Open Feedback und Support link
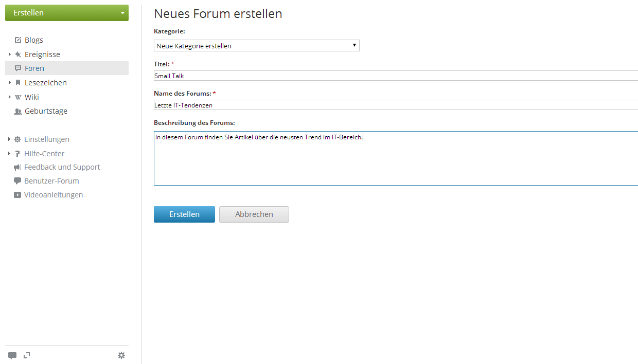 62,167
